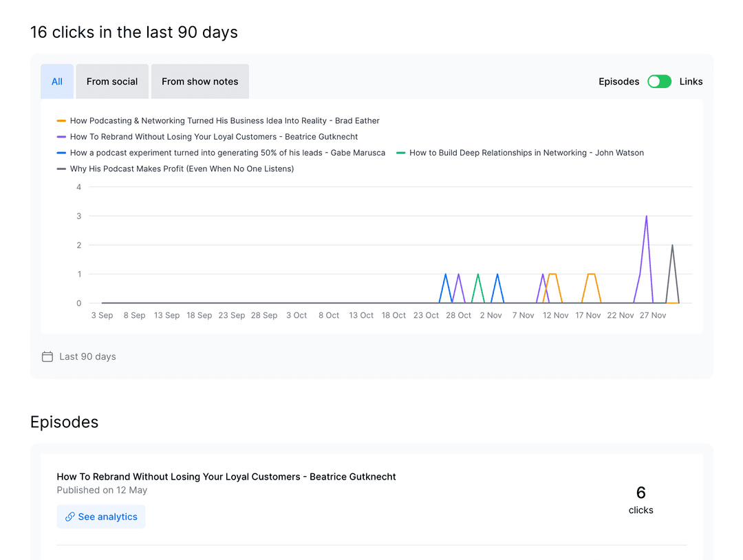Image resolution: width=743 pixels, height=560 pixels.
Task: Click the calendar icon beside Last 90 days
Action: (47, 356)
